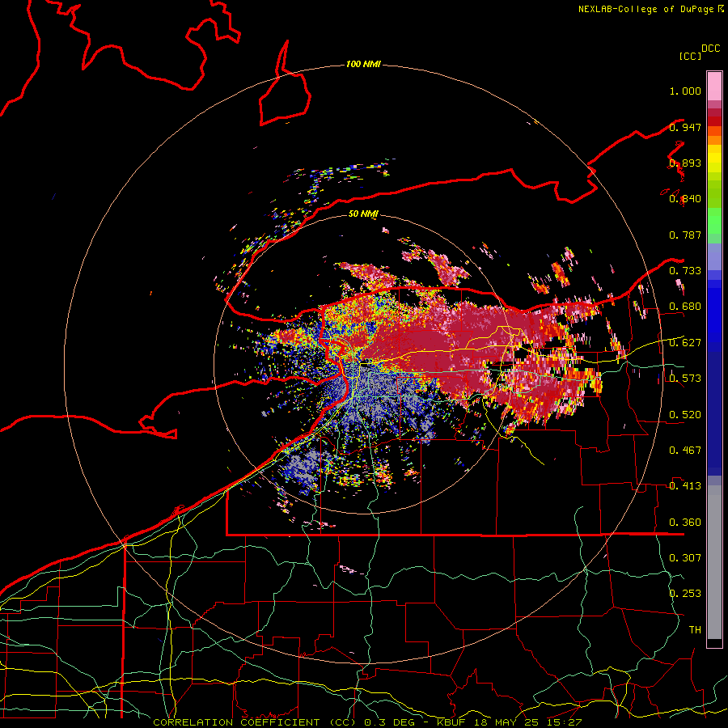The width and height of the screenshot is (728, 728).
Task: Click the DCC legend heading
Action: click(x=710, y=49)
